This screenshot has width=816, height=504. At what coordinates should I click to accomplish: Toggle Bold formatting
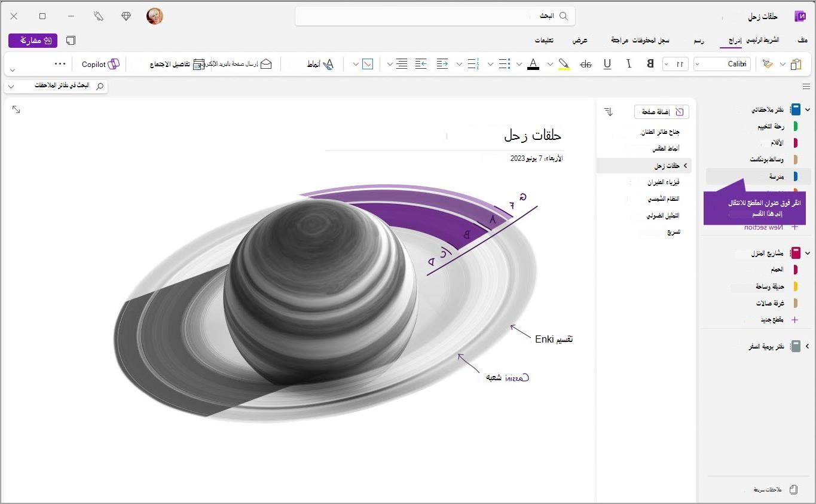[x=650, y=64]
